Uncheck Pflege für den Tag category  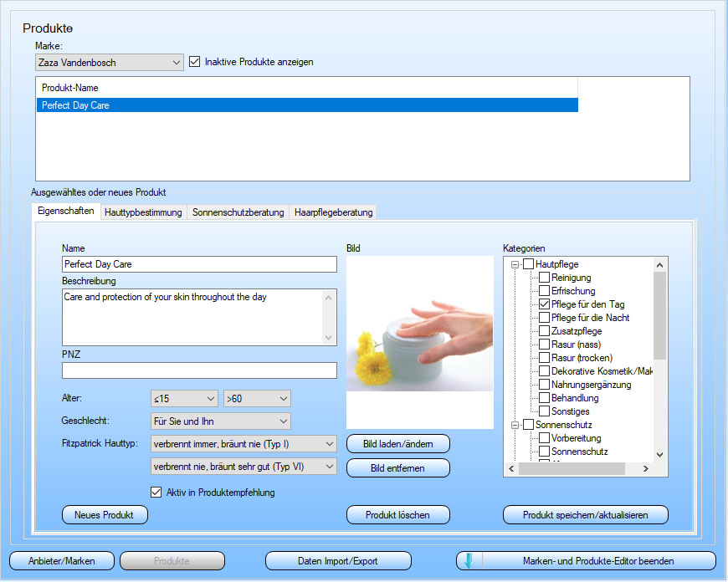point(544,304)
